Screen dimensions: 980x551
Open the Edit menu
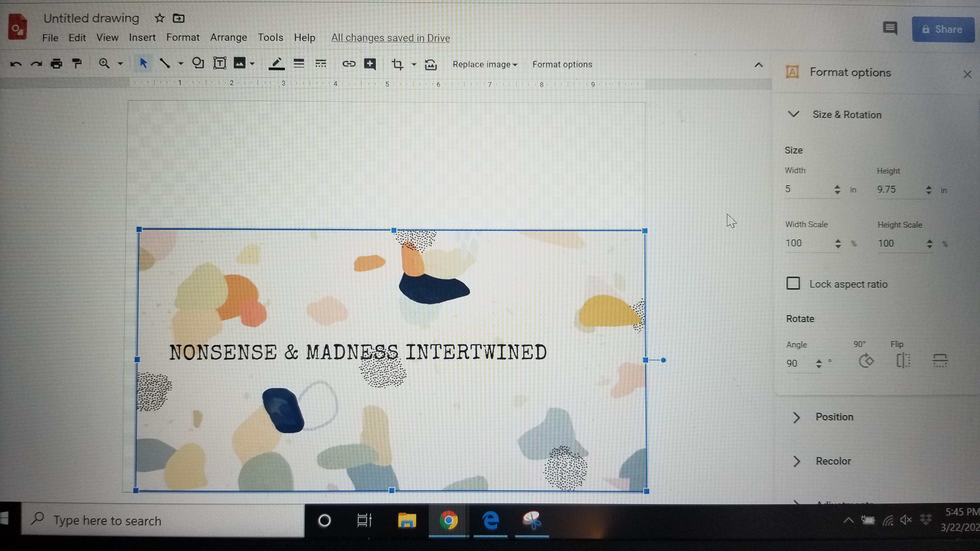click(x=77, y=38)
